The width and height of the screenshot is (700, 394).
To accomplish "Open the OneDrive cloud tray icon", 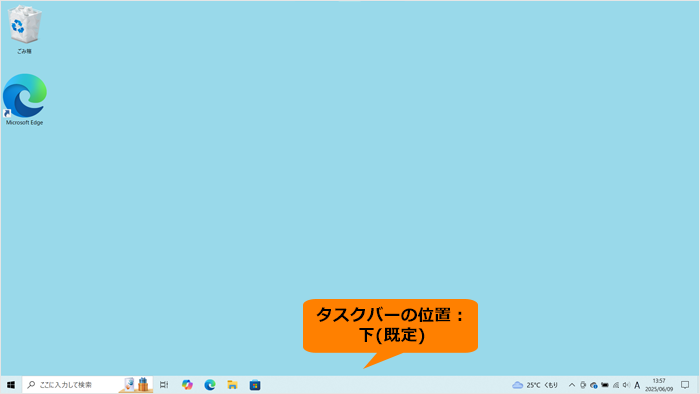I will pos(594,385).
